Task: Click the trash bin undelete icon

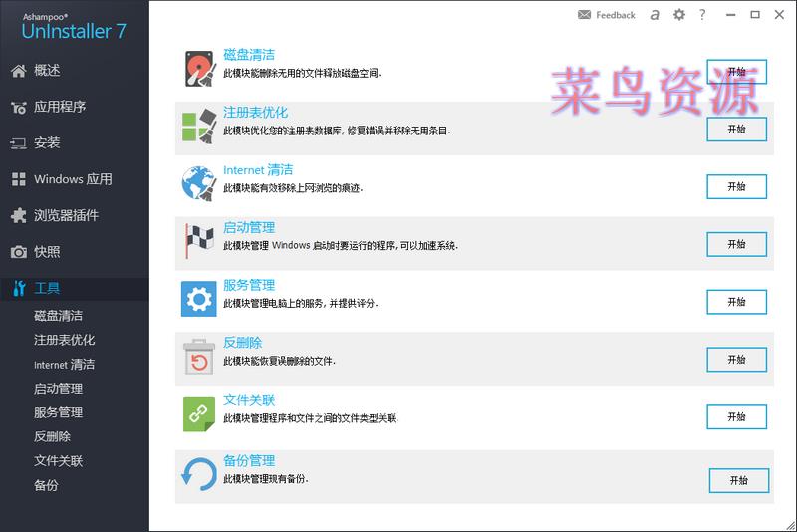Action: (x=199, y=357)
